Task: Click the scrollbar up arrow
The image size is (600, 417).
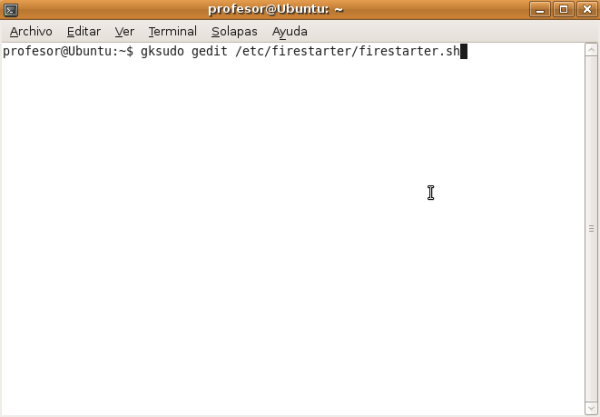Action: pos(591,50)
